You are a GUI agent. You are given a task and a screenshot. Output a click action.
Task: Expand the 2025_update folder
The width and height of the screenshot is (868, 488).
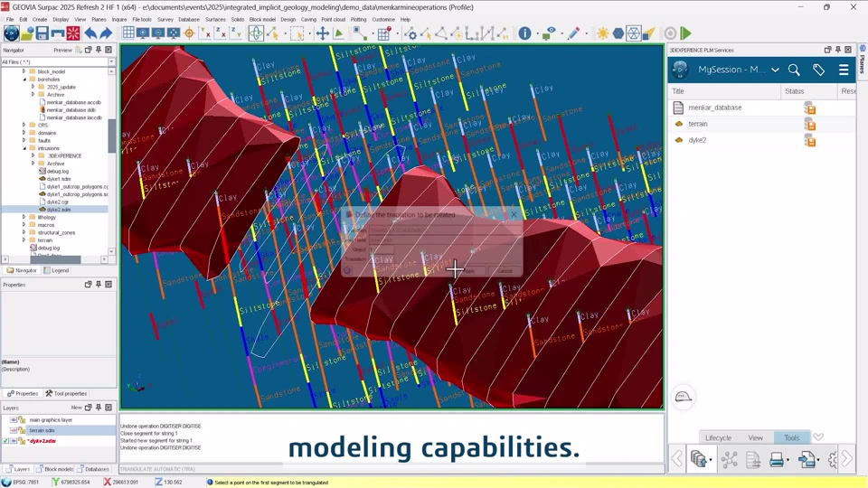pyautogui.click(x=33, y=87)
